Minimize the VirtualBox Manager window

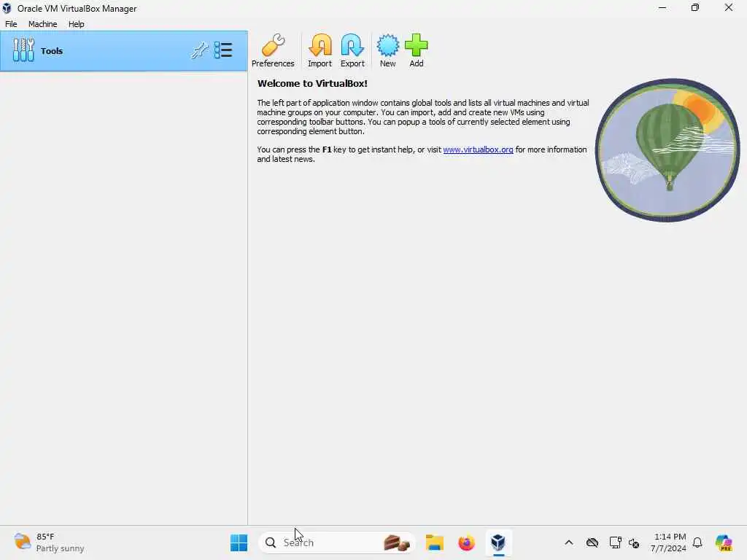(662, 8)
